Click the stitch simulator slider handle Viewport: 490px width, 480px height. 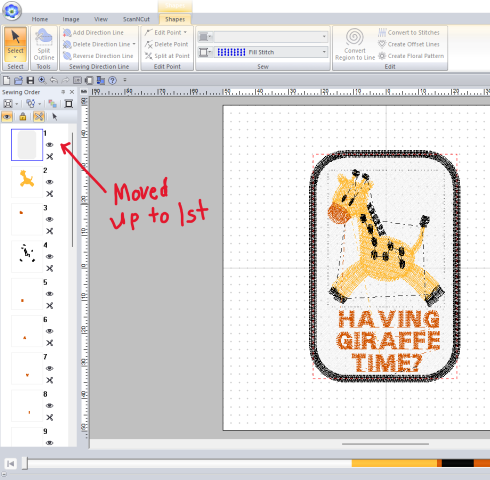pos(25,463)
